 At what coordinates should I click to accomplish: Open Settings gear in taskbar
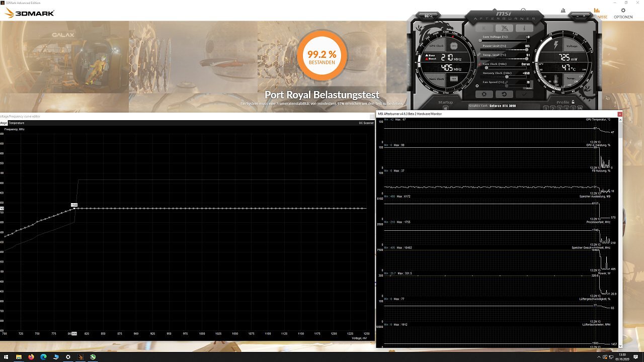coord(68,357)
